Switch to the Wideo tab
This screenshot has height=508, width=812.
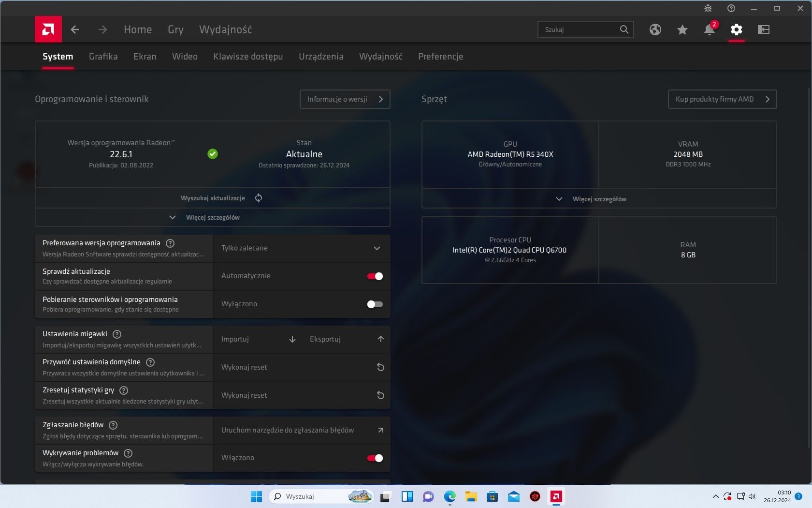(x=185, y=57)
